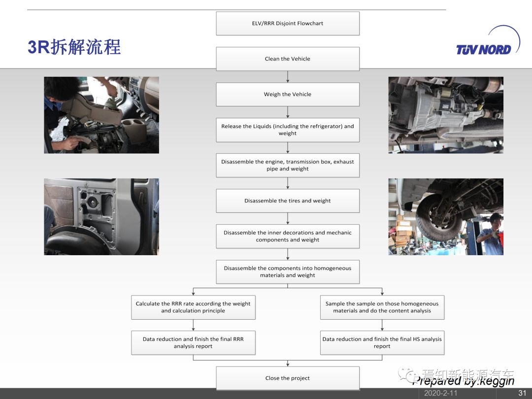Viewport: 532px width, 399px height.
Task: Click the Clean the Vehicle box
Action: coord(288,59)
